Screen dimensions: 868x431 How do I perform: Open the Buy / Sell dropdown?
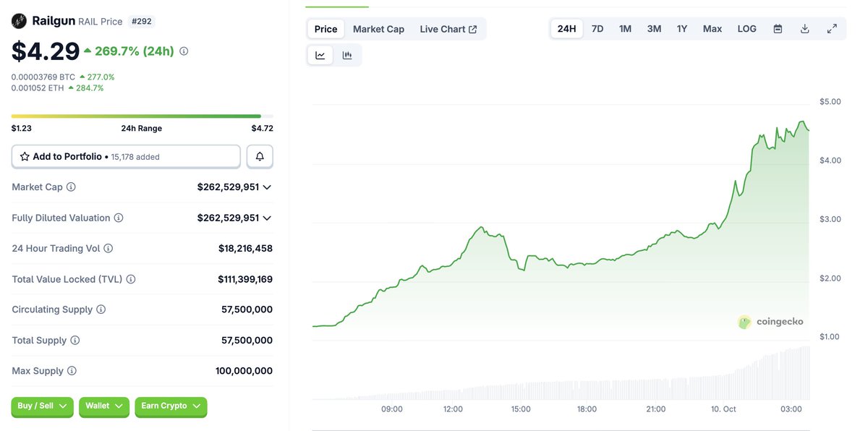[x=43, y=406]
